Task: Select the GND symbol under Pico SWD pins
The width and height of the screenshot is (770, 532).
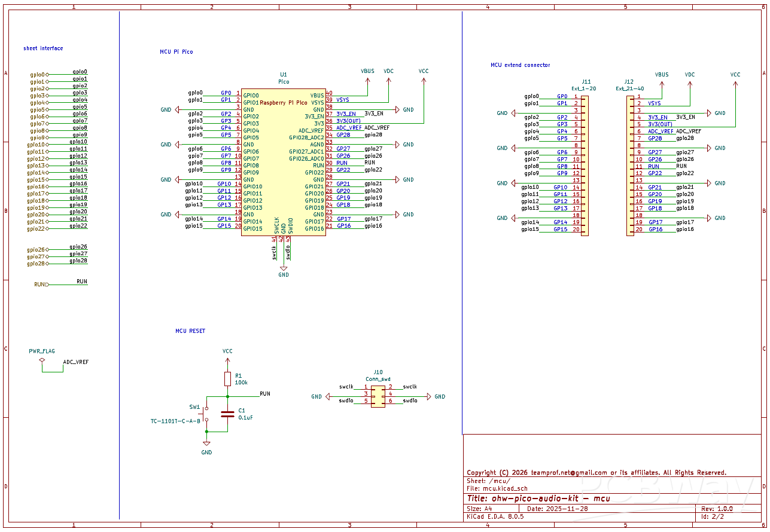Action: coord(284,268)
